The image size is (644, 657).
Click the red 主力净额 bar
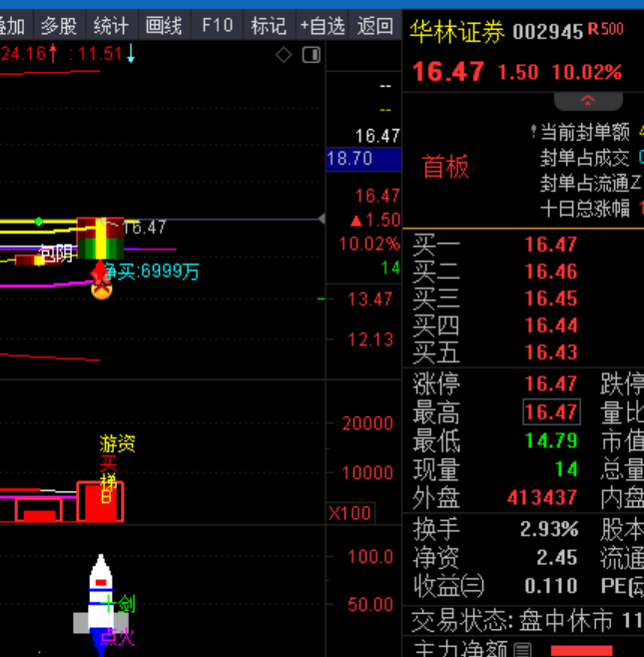tap(581, 651)
